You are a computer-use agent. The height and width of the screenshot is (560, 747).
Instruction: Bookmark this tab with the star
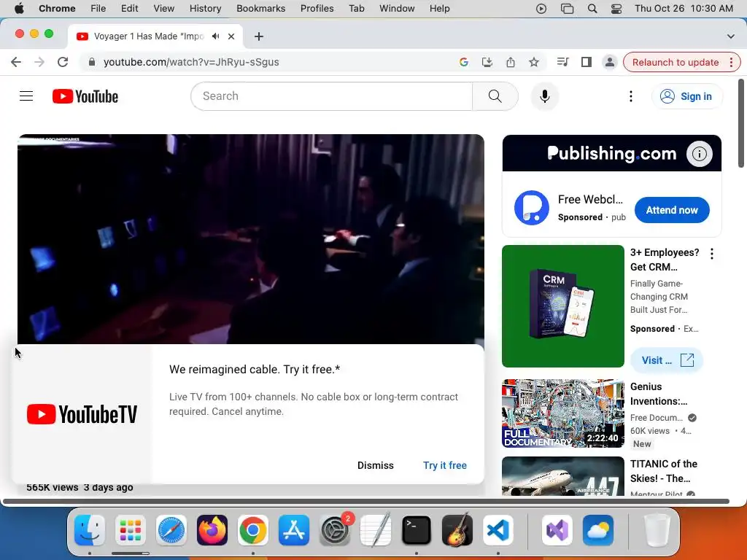pos(533,62)
